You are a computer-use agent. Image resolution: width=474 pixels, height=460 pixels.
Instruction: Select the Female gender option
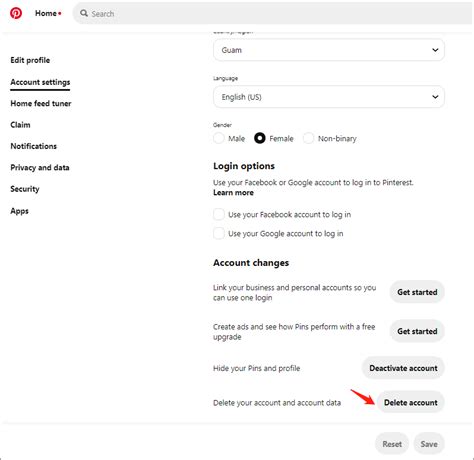point(260,138)
